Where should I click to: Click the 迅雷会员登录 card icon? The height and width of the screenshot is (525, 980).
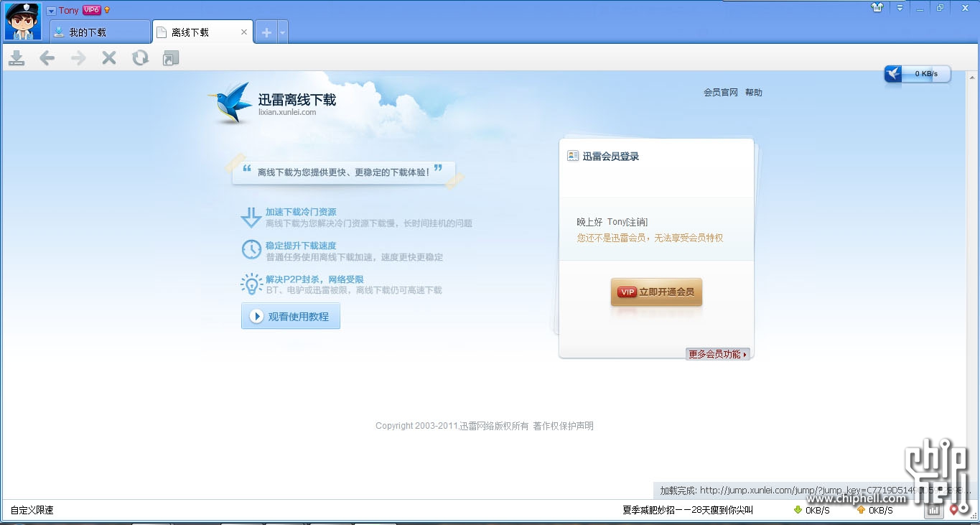pyautogui.click(x=573, y=156)
